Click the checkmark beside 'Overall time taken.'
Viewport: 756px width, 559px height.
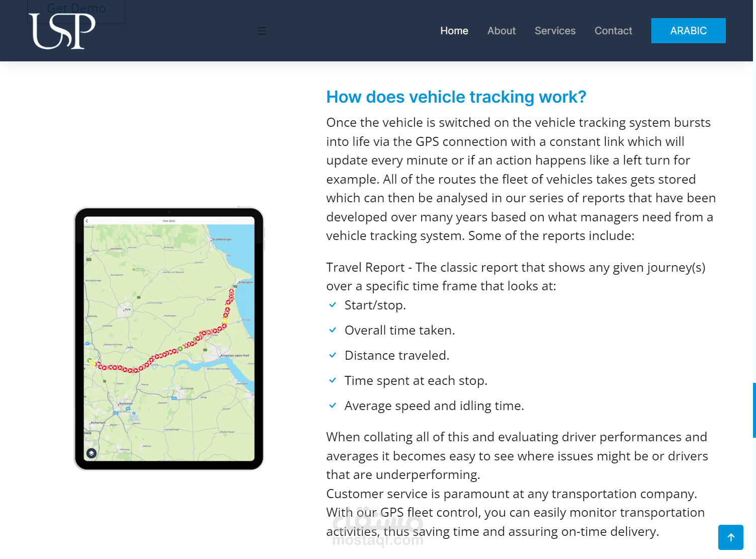pos(333,330)
